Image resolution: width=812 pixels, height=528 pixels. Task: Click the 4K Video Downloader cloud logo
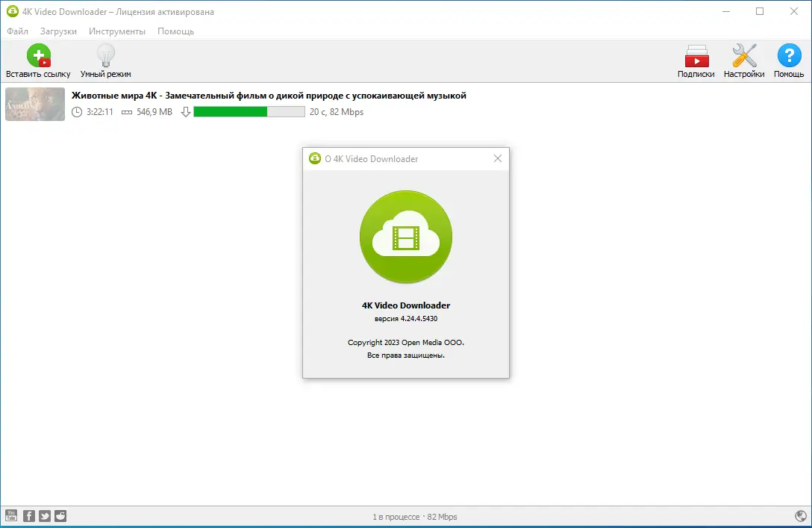[405, 237]
